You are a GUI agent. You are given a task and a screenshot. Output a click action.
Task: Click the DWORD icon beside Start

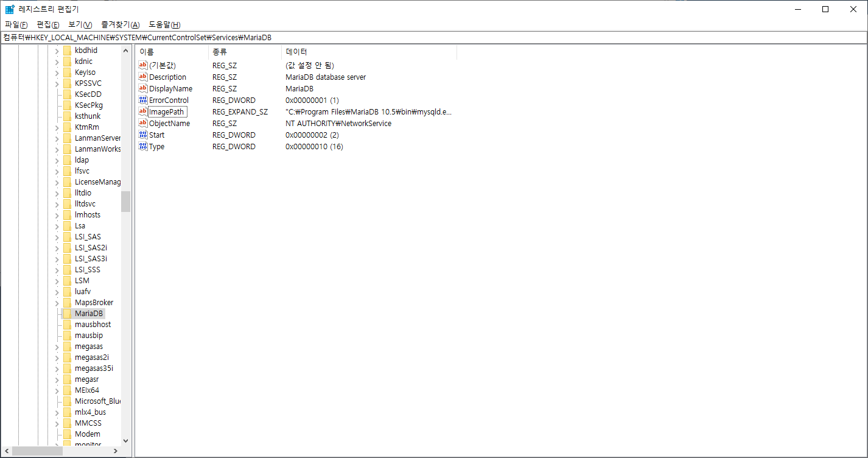click(x=143, y=135)
